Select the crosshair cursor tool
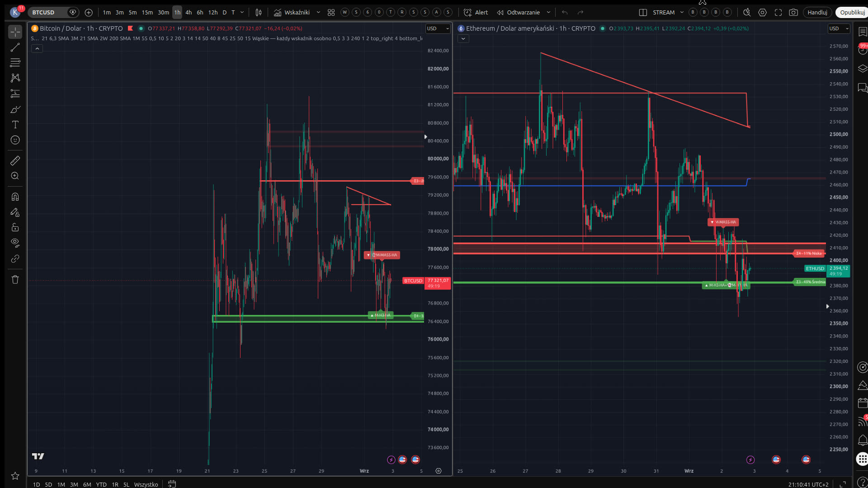Screen dimensions: 868x488 point(15,32)
